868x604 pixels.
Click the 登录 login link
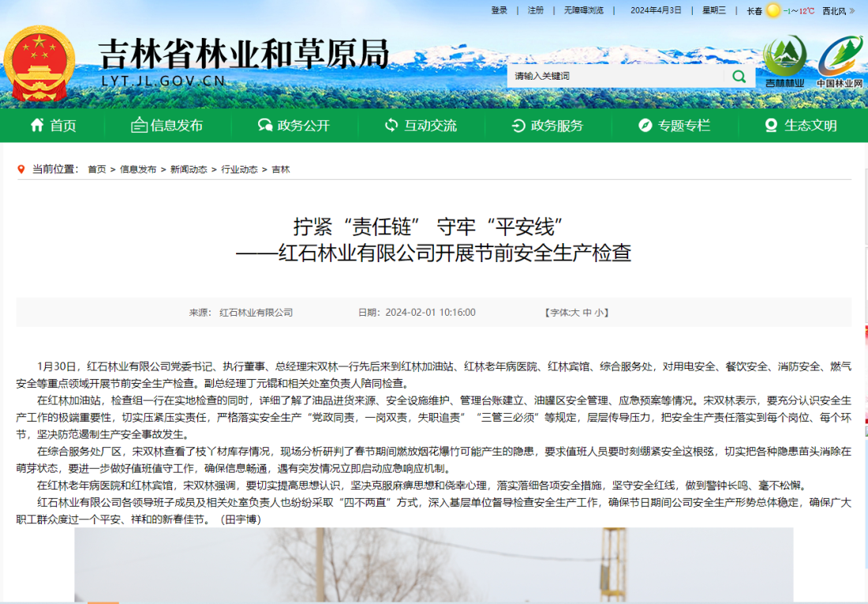tap(499, 10)
